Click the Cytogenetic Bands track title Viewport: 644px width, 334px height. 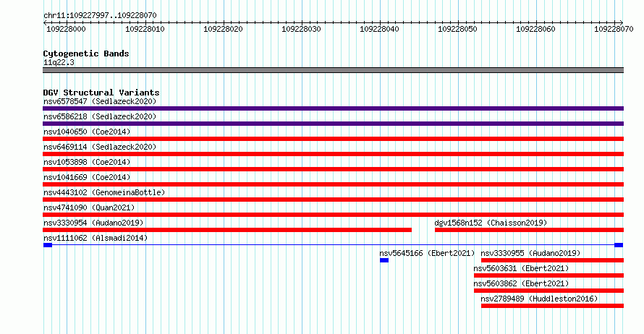coord(86,53)
